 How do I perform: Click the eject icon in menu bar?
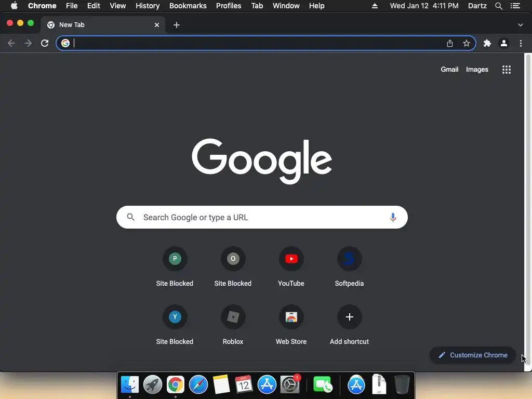(375, 6)
